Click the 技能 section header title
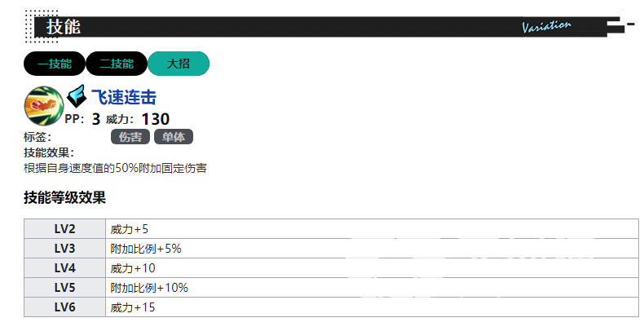Viewport: 644px width, 331px height. pyautogui.click(x=64, y=27)
